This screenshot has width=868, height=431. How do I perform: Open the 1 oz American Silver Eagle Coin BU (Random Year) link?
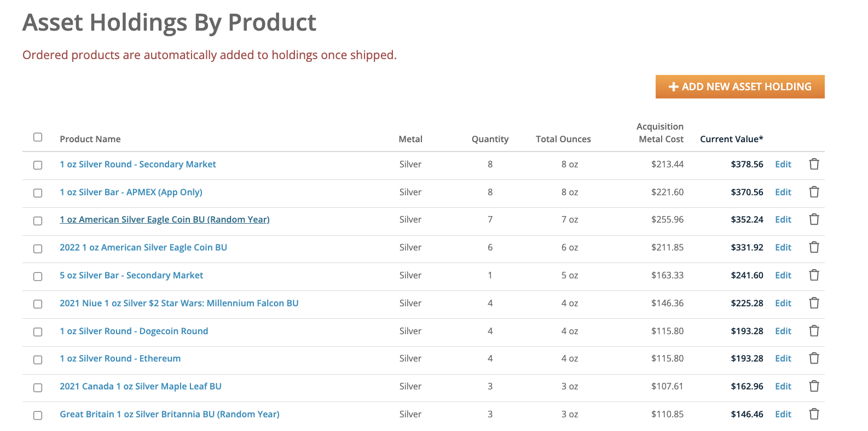coord(164,219)
